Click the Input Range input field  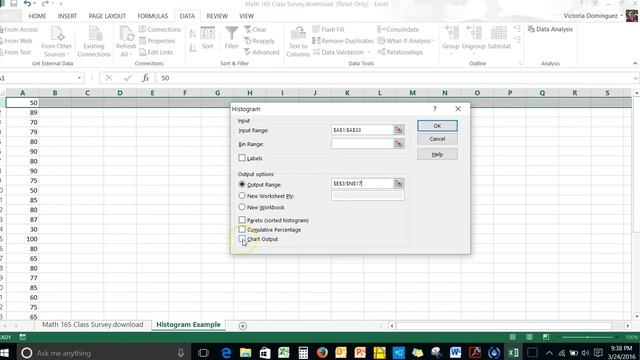tap(362, 130)
